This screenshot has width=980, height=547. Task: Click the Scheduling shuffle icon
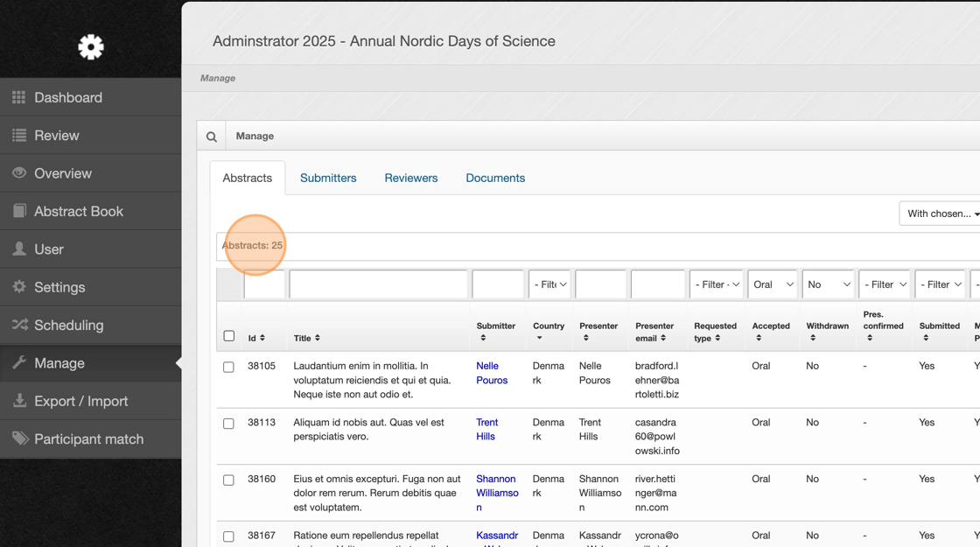point(19,325)
